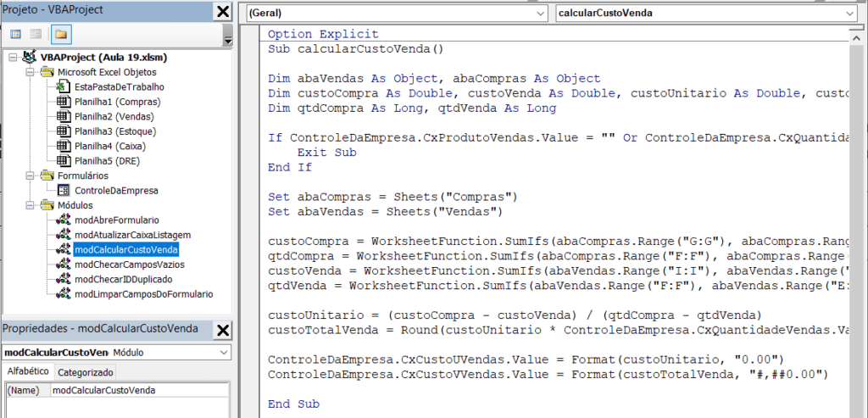Select Planilha5 (DRE) label
This screenshot has width=868, height=418.
point(107,161)
